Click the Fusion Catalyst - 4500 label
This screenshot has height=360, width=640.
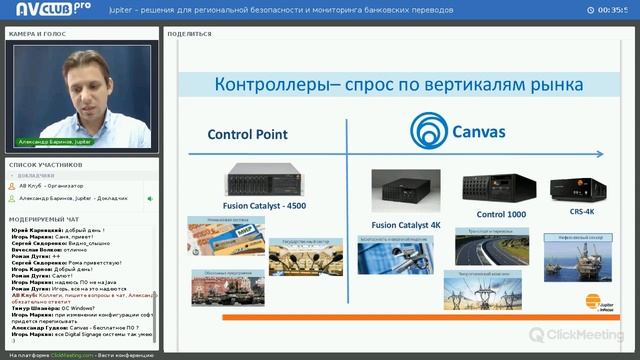click(264, 206)
